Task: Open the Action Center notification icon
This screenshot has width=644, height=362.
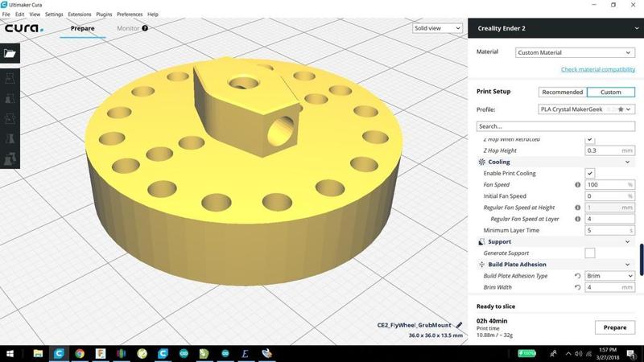Action: pyautogui.click(x=631, y=353)
